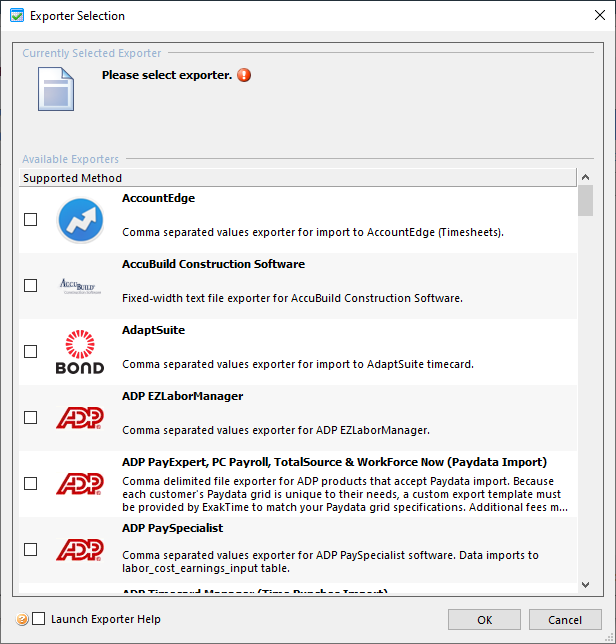Select the AccountEdge title text

tap(159, 198)
